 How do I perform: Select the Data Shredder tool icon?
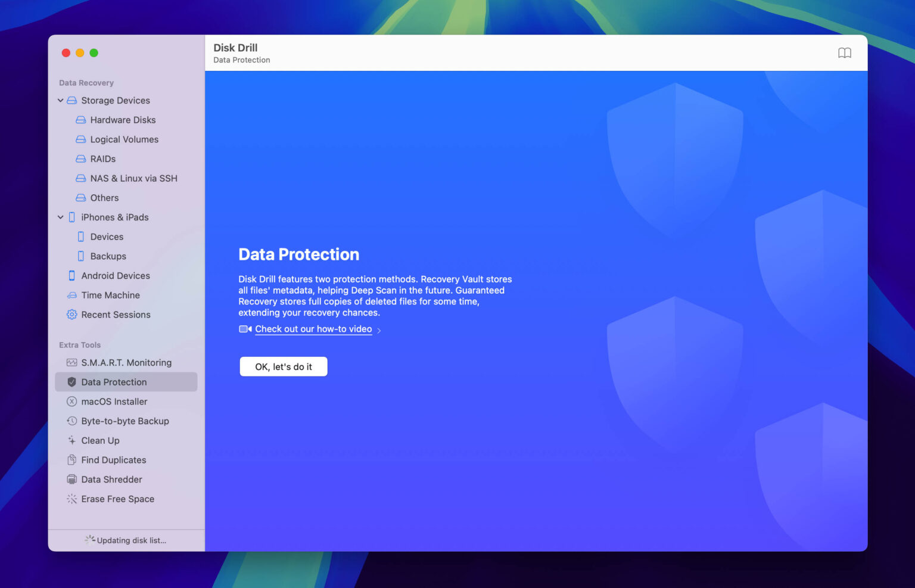[x=71, y=479]
